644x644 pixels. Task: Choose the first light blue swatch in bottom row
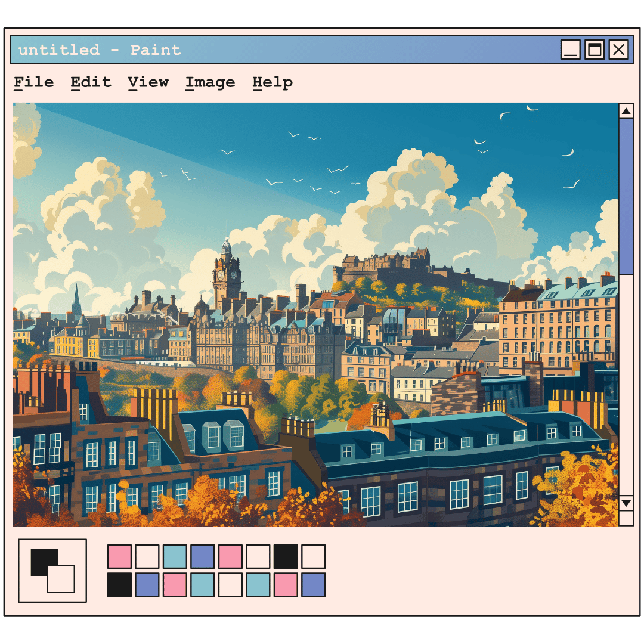203,585
